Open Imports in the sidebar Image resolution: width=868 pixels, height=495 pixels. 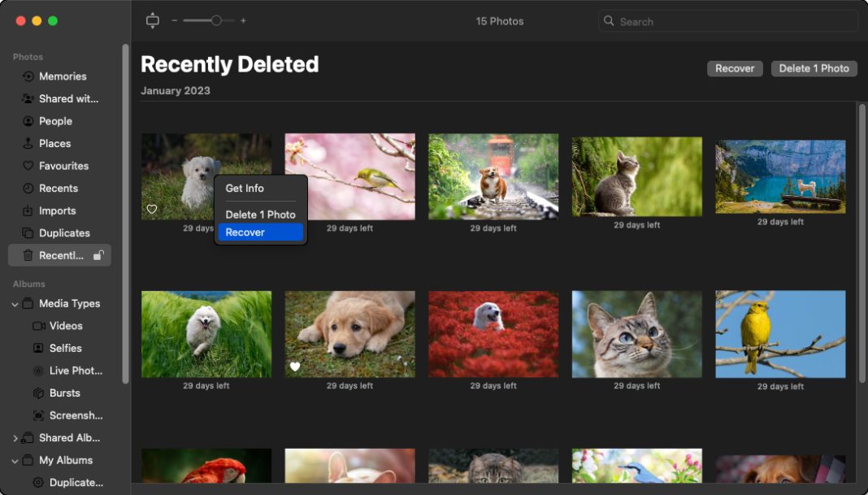(57, 210)
